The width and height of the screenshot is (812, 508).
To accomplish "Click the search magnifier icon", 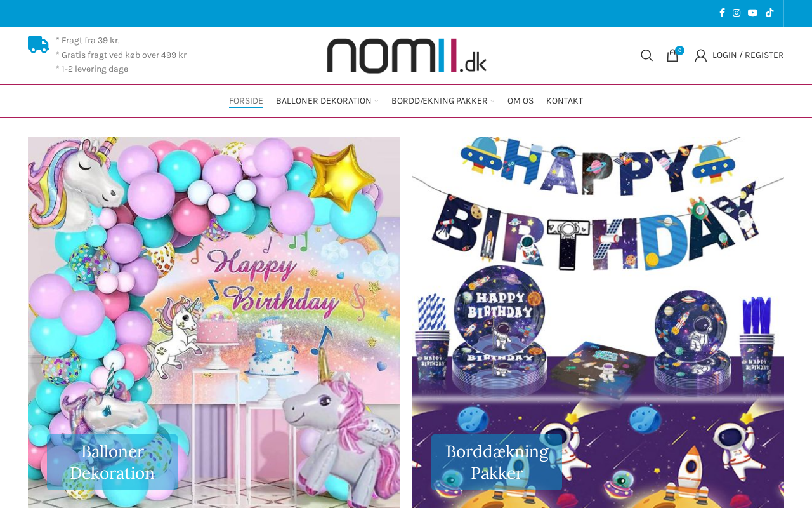I will point(646,55).
